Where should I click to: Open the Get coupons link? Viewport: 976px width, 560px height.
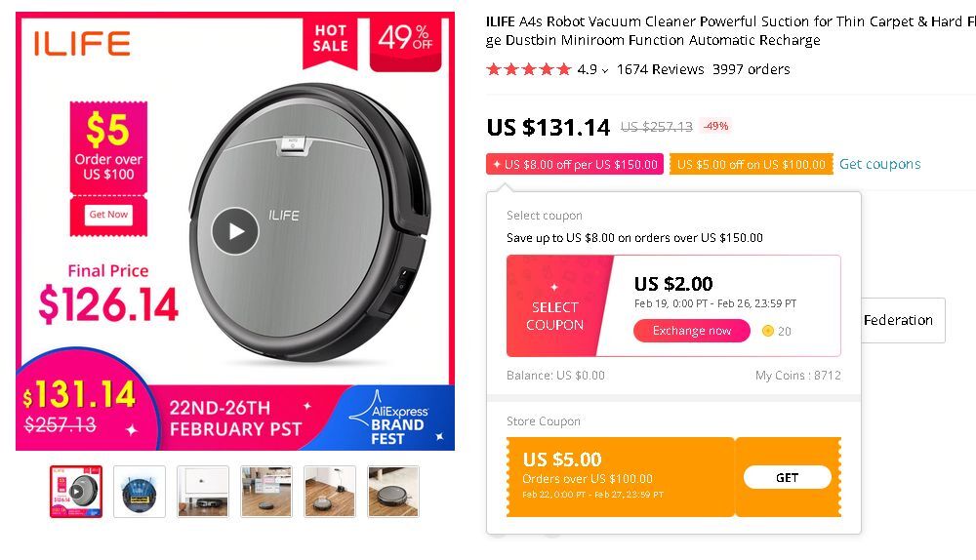879,164
